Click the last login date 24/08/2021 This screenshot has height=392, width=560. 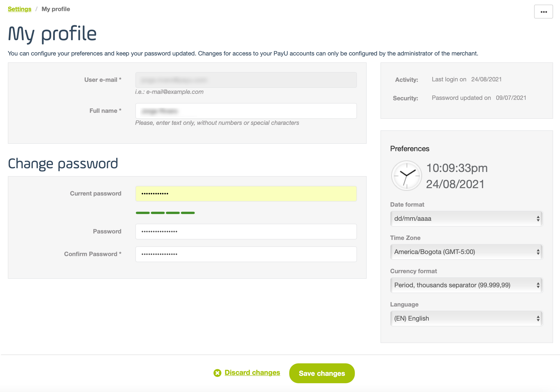(486, 79)
